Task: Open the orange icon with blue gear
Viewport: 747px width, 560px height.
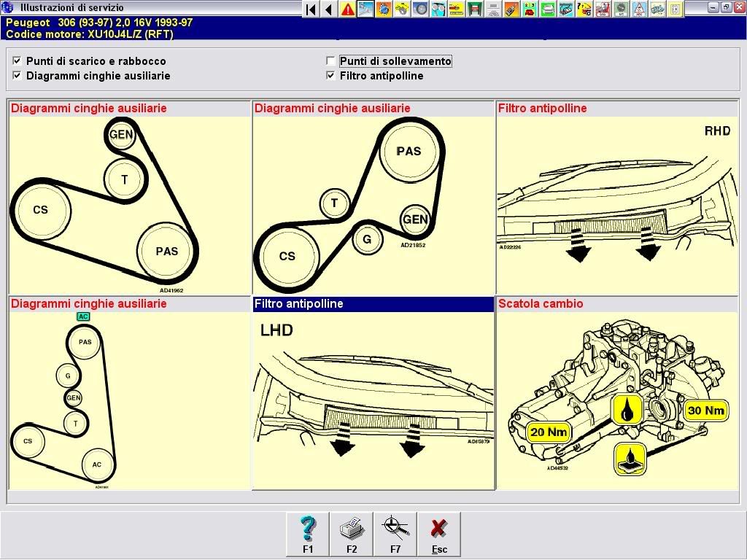Action: point(384,9)
